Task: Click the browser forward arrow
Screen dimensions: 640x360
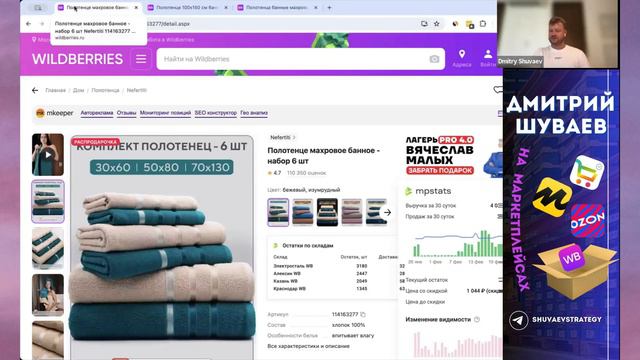Action: 42,24
